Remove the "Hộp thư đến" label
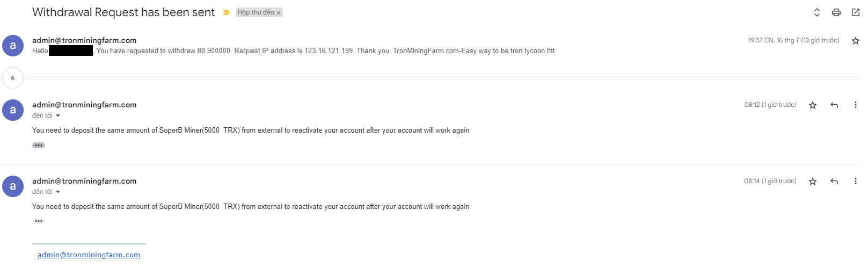This screenshot has width=868, height=268. [279, 13]
